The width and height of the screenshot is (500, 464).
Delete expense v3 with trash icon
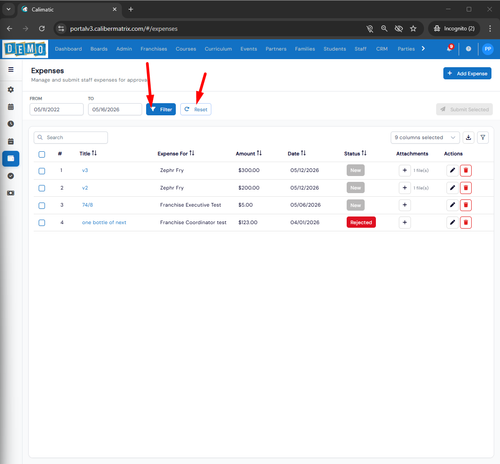[466, 170]
